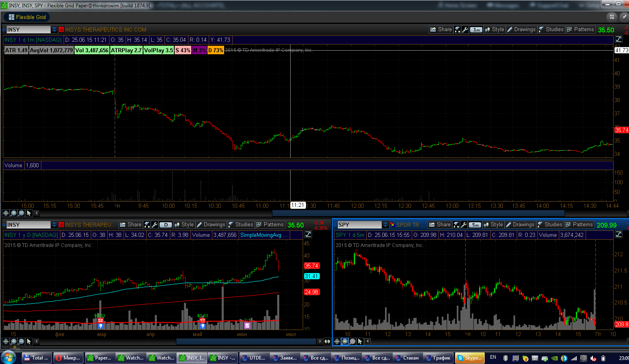Toggle SPY chart price axis scale icon
The width and height of the screenshot is (629, 364).
click(x=619, y=234)
